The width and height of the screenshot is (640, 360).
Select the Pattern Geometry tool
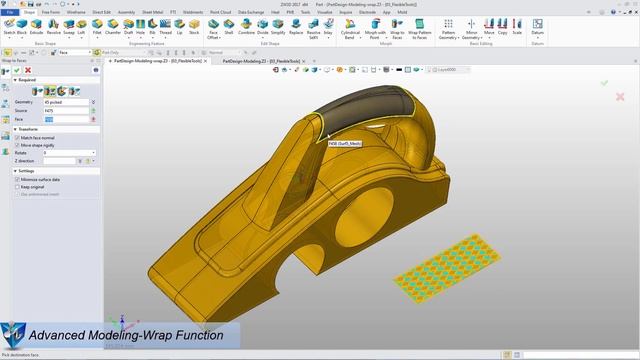[448, 29]
